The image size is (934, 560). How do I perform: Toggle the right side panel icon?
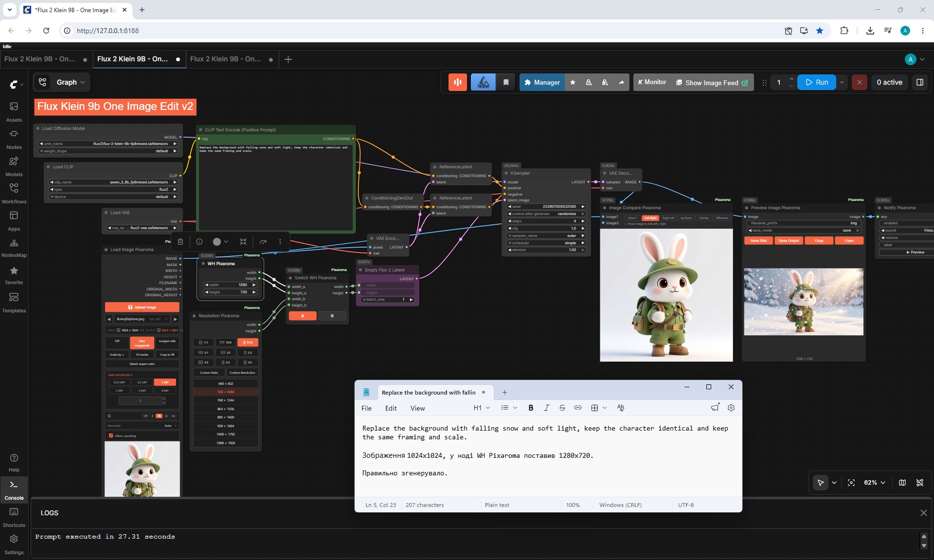[920, 82]
